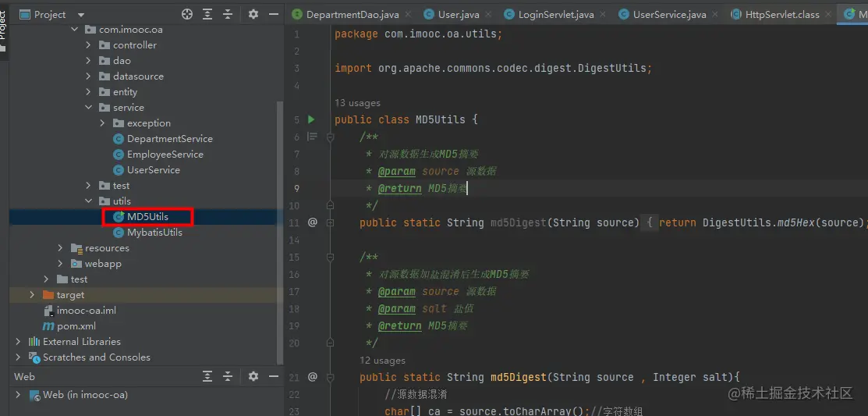The width and height of the screenshot is (868, 416).
Task: Expand the entity package
Action: click(x=89, y=92)
